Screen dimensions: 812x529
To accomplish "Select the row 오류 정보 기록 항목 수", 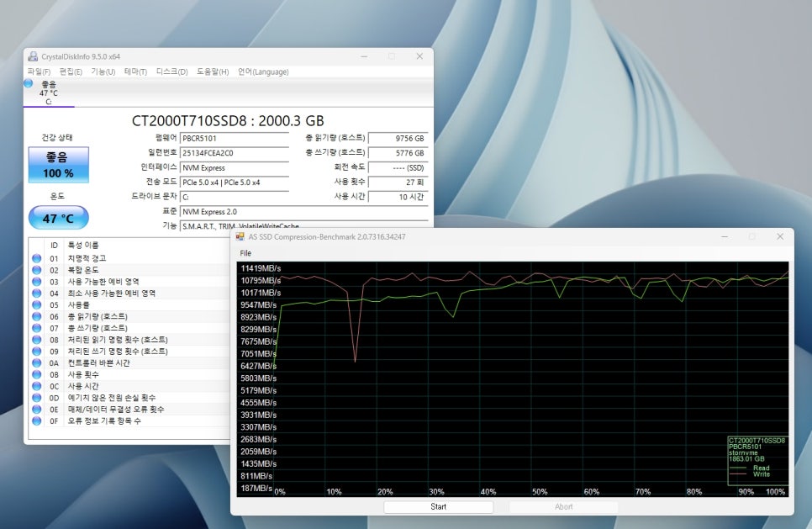I will click(x=129, y=421).
